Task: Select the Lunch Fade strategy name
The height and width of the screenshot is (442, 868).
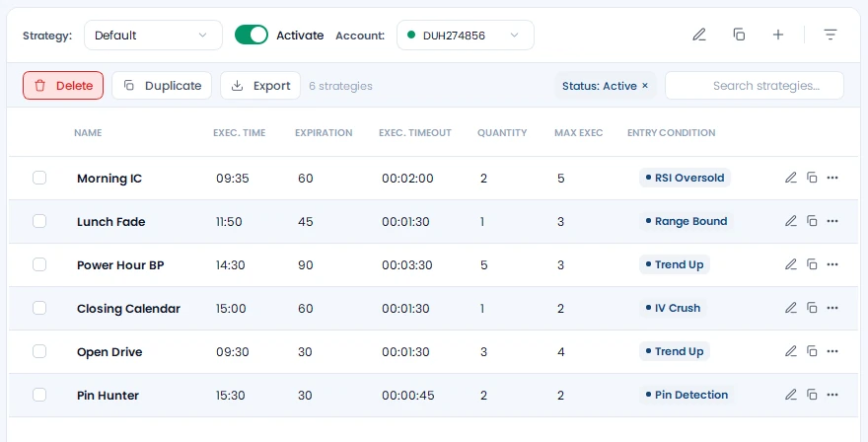Action: pos(110,222)
